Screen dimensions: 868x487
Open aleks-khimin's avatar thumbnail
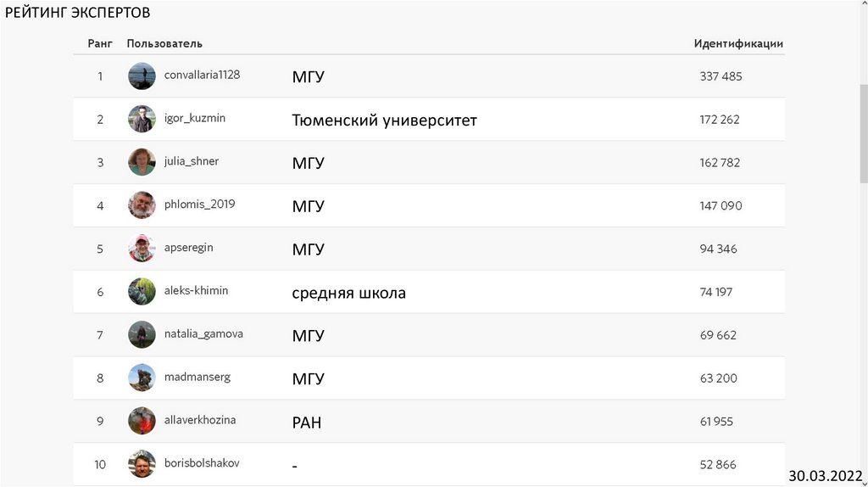(x=142, y=292)
